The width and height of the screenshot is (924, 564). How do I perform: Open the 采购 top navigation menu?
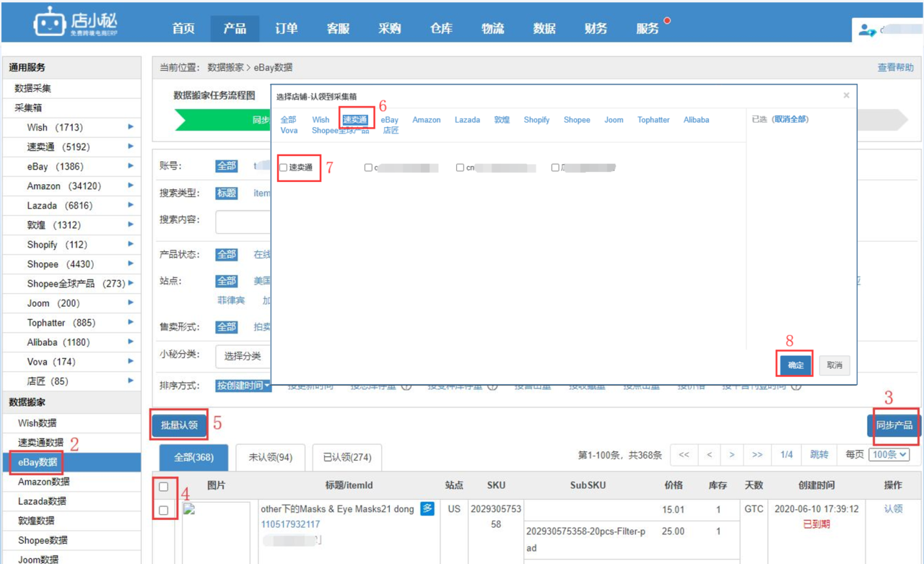coord(390,28)
